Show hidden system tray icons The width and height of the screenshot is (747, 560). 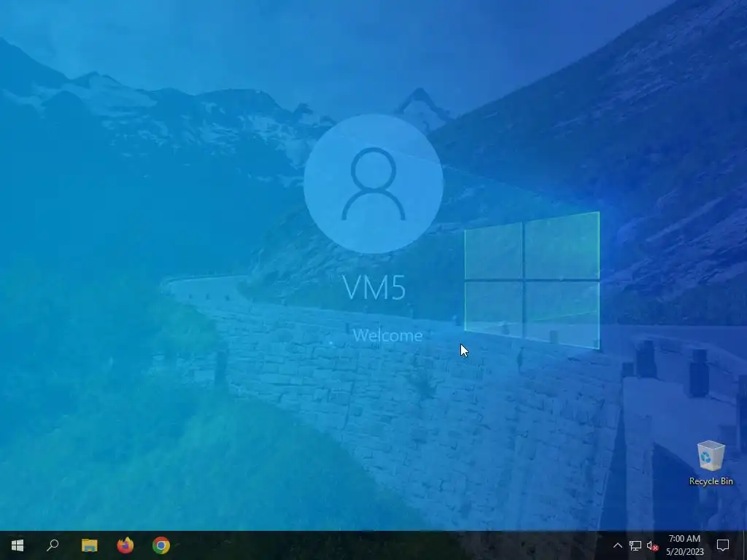[617, 545]
